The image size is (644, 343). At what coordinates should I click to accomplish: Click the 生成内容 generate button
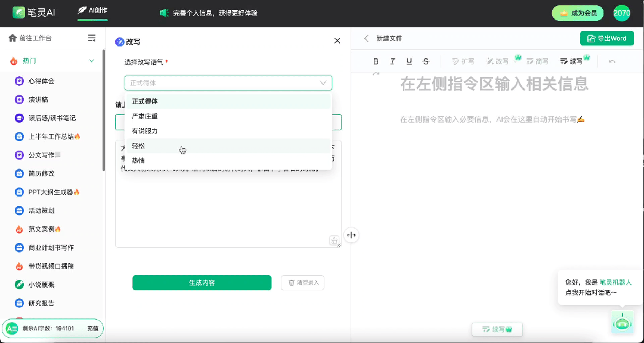pos(202,282)
